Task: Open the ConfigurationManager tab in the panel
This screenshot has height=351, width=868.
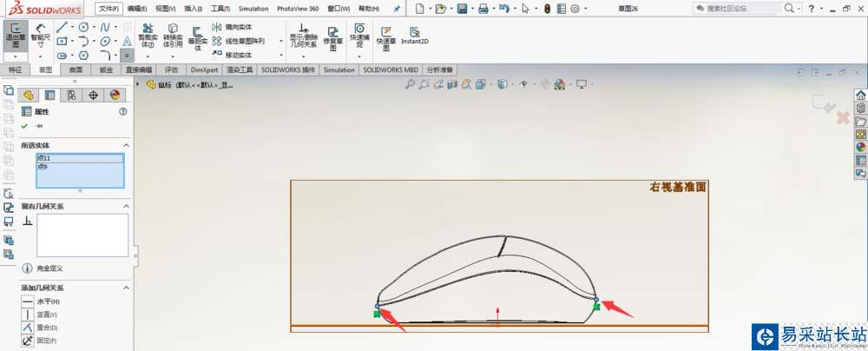Action: (71, 95)
